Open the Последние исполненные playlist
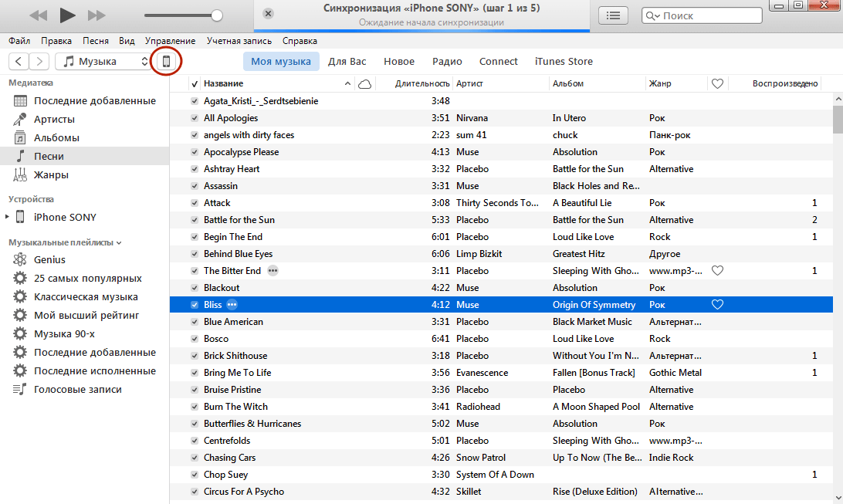 click(84, 370)
